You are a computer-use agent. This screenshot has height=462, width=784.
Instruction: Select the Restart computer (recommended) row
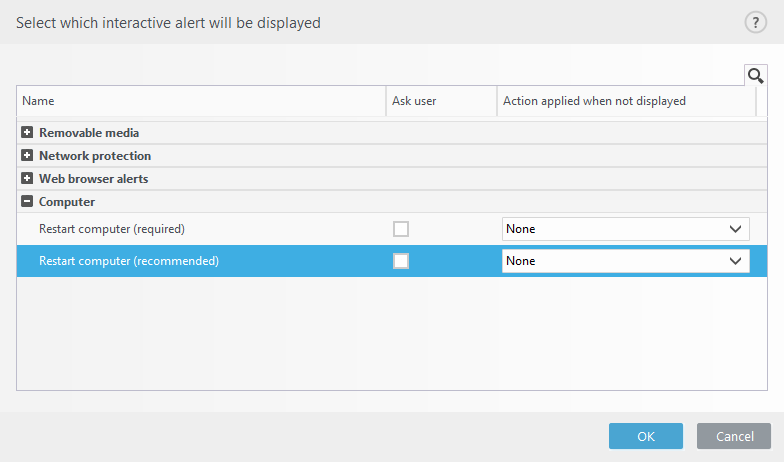(x=392, y=261)
